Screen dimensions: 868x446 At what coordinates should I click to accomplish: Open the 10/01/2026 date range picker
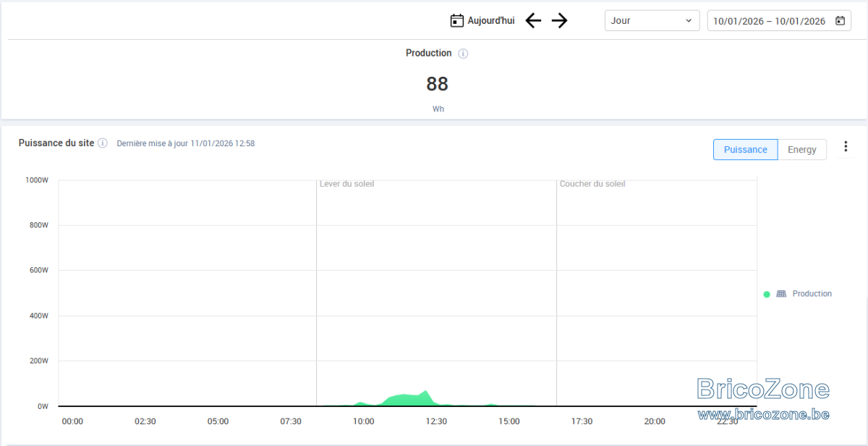779,20
